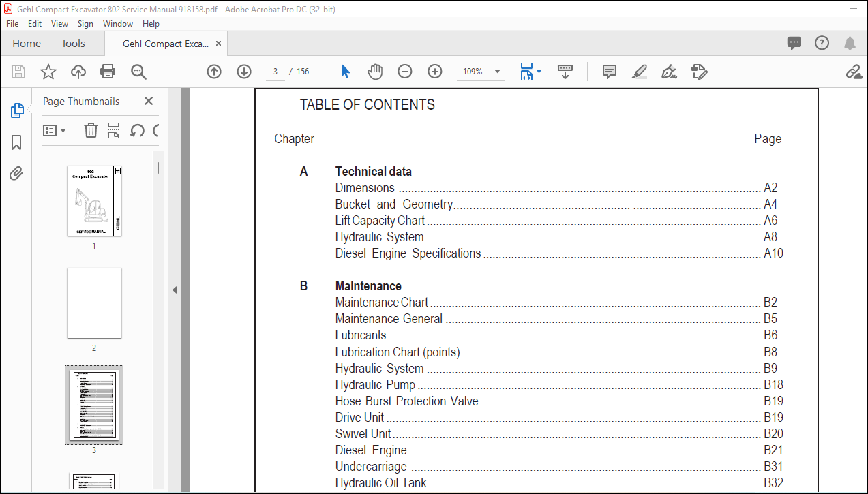Close the Page Thumbnails panel
Screen dimensions: 868x494
[149, 101]
